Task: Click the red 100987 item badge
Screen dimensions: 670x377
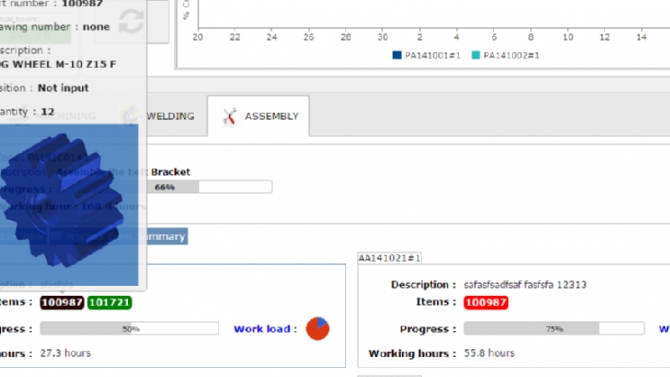Action: [486, 303]
